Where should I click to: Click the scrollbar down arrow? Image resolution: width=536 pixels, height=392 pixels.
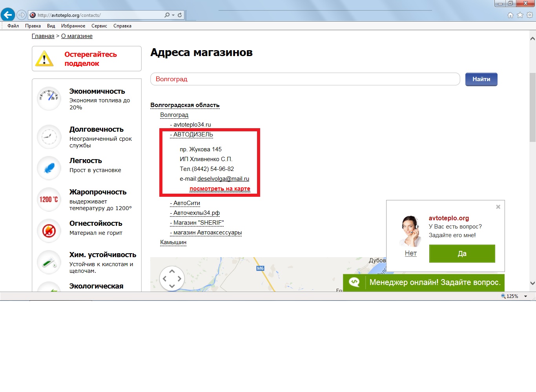tap(532, 283)
